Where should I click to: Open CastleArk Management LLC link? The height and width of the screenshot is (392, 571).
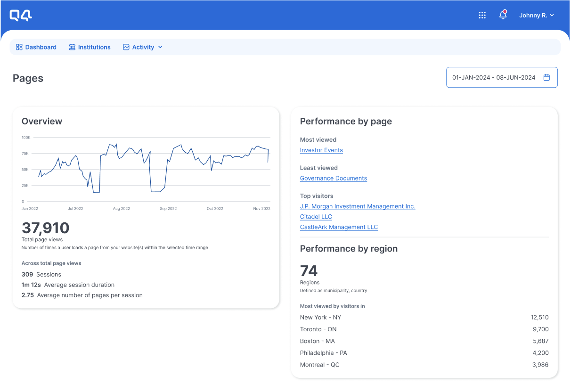339,227
